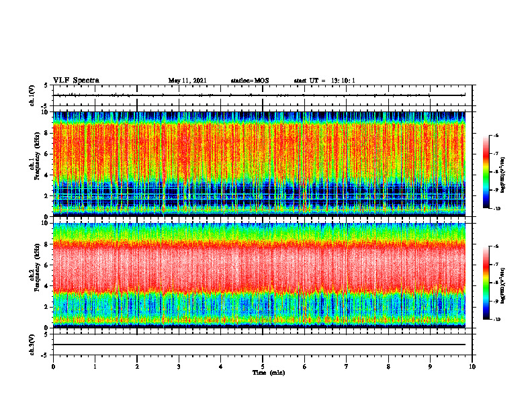Click the 2 minute tick label on time axis
This screenshot has height=411, width=532.
137,367
